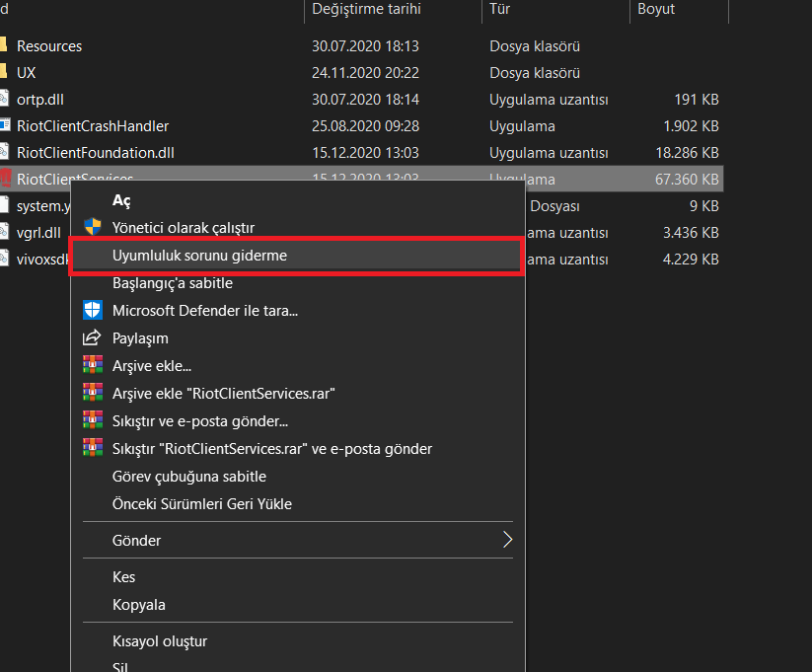This screenshot has height=672, width=812.
Task: Click the 1.902 KB size value
Action: pyautogui.click(x=691, y=126)
